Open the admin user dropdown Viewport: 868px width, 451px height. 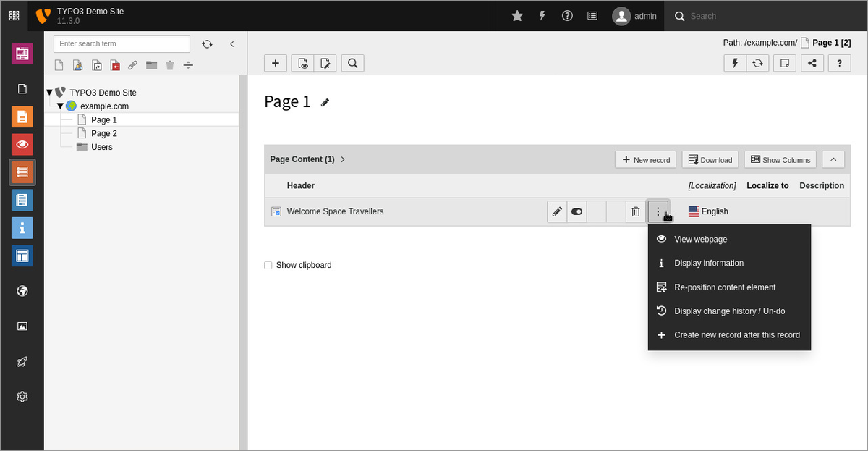coord(634,16)
